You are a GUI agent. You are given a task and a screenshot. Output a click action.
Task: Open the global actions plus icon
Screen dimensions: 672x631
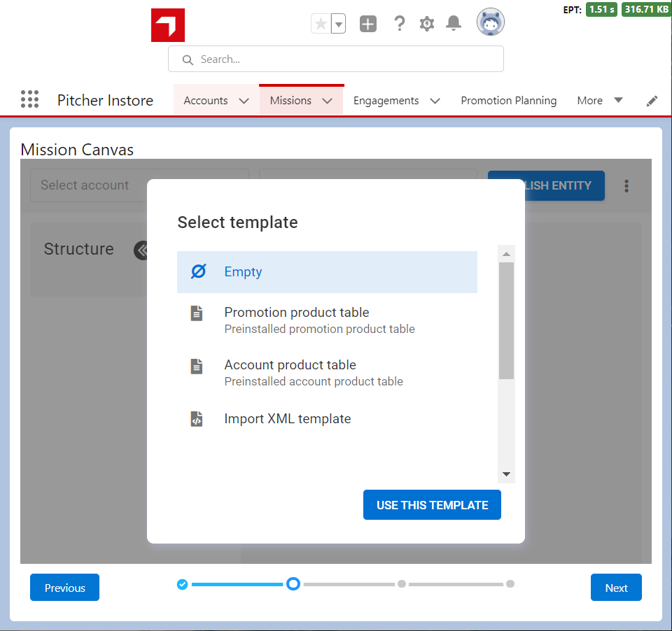368,24
